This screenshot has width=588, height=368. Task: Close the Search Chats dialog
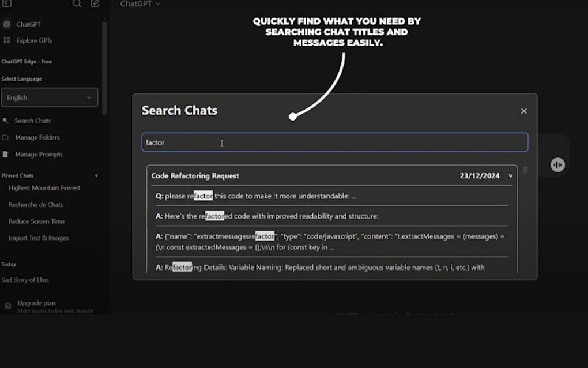tap(523, 111)
